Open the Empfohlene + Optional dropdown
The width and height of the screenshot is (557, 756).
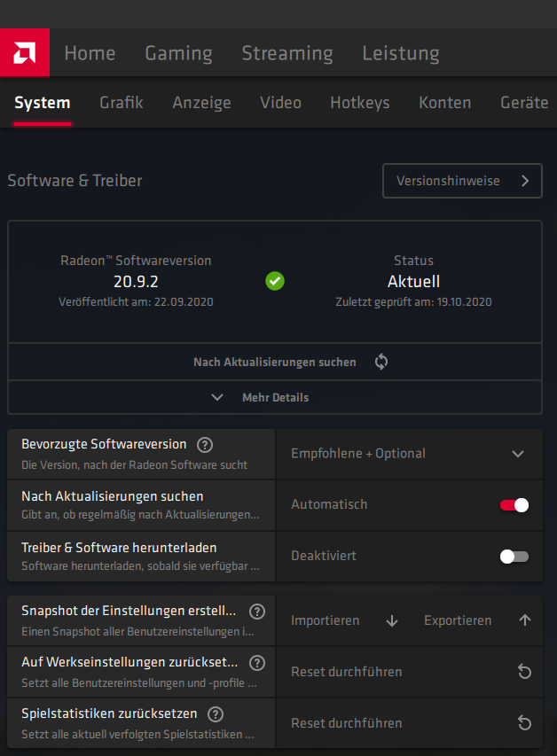pos(409,454)
